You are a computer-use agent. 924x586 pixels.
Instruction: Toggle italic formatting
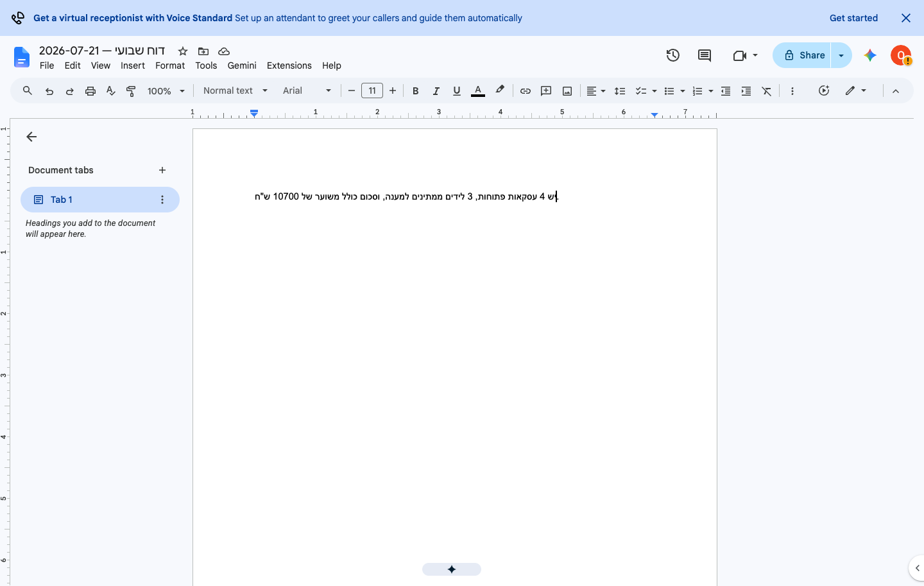click(x=436, y=91)
